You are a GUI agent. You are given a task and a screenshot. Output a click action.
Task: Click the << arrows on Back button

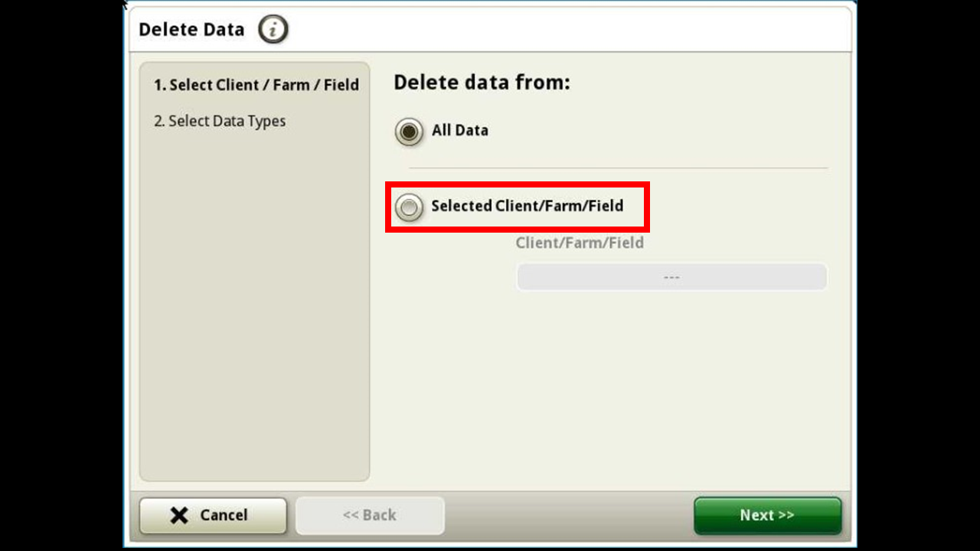point(351,515)
